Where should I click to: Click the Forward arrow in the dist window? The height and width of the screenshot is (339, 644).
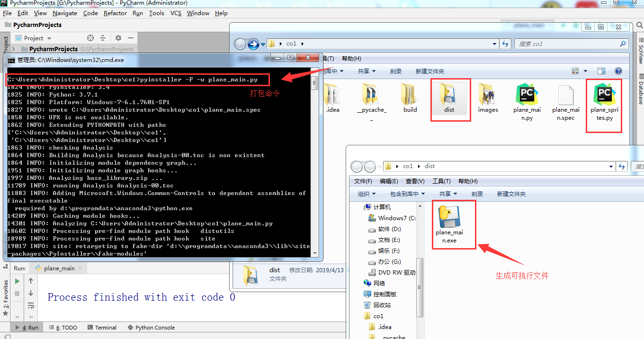coord(369,166)
